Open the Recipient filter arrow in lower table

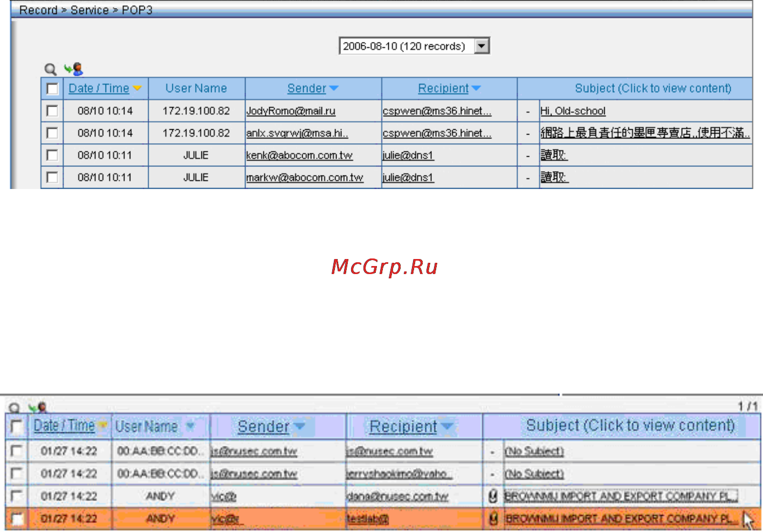(x=446, y=426)
